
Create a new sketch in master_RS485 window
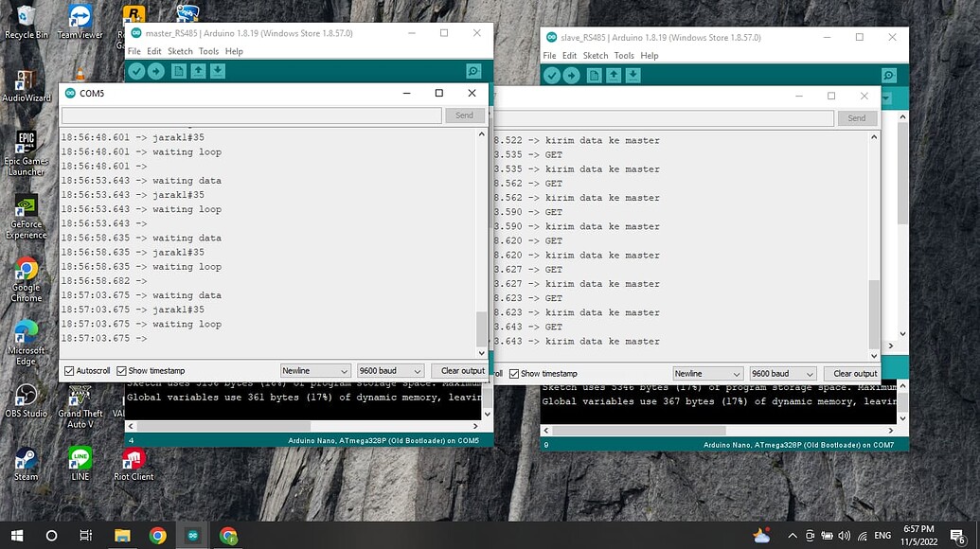pos(179,71)
